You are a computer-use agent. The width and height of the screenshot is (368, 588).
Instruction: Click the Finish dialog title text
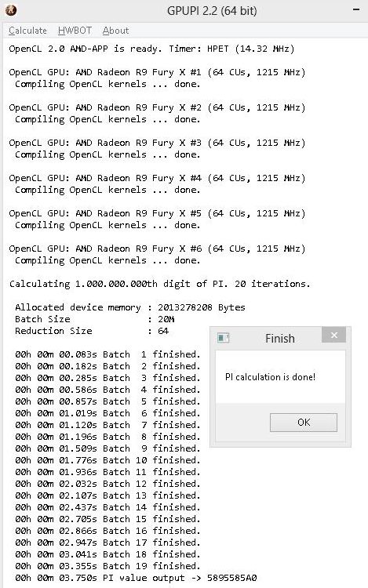pyautogui.click(x=280, y=338)
